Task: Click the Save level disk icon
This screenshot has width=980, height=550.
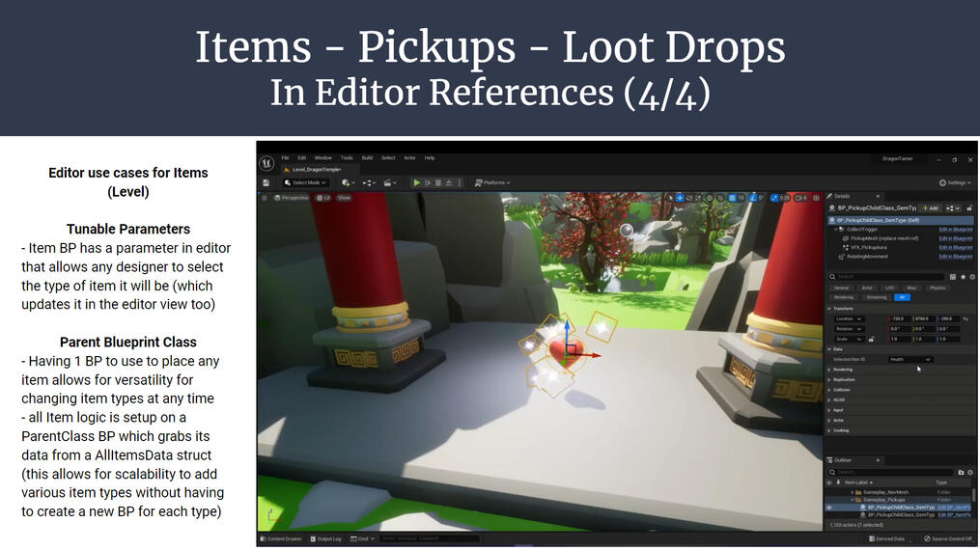Action: [x=266, y=182]
